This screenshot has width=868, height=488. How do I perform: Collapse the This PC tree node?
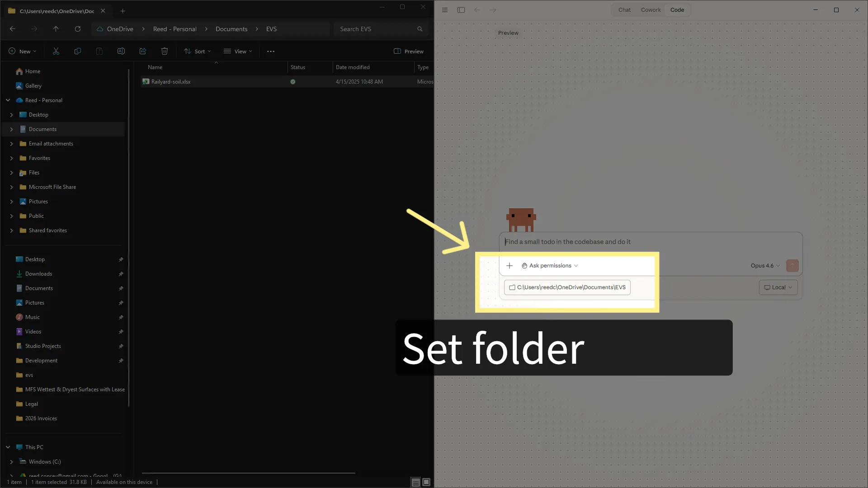pos(8,447)
